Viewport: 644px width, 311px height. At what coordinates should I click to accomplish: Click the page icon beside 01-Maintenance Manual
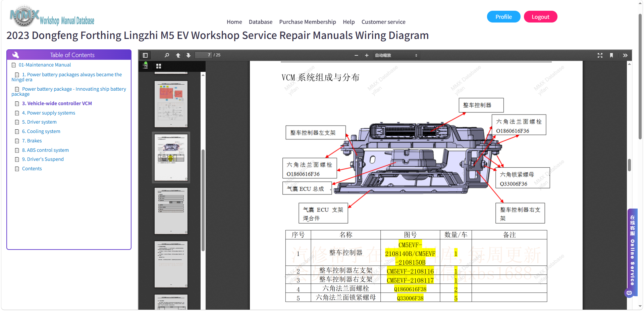14,65
